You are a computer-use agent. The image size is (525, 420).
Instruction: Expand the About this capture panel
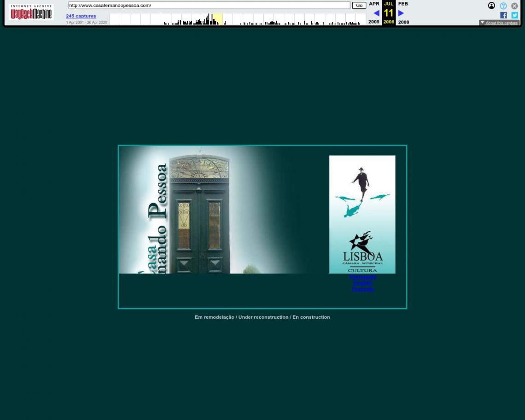click(499, 23)
